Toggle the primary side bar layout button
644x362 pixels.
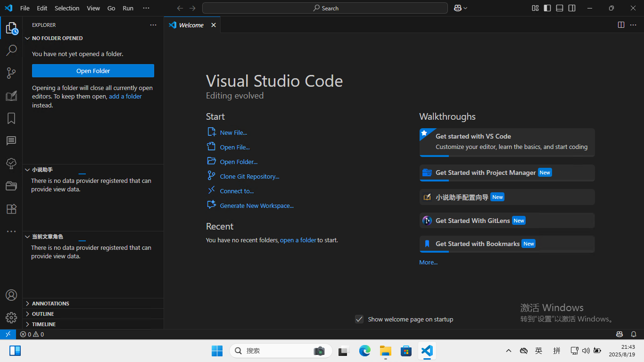547,8
